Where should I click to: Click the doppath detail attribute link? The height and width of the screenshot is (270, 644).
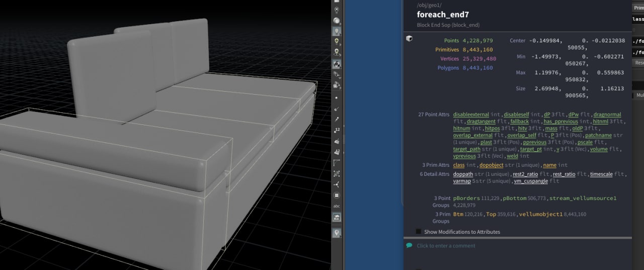pyautogui.click(x=463, y=174)
